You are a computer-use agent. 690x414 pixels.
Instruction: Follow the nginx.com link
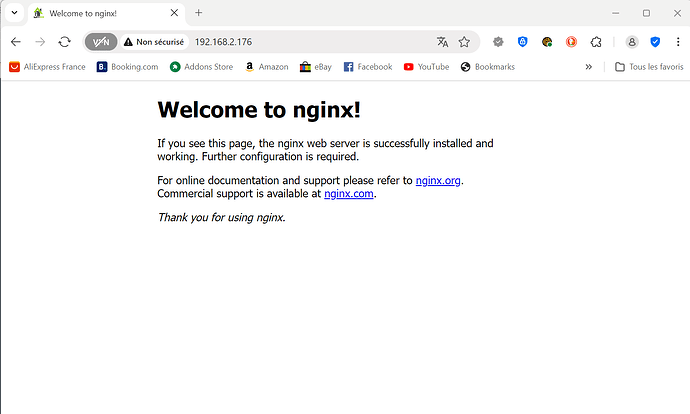pyautogui.click(x=349, y=194)
